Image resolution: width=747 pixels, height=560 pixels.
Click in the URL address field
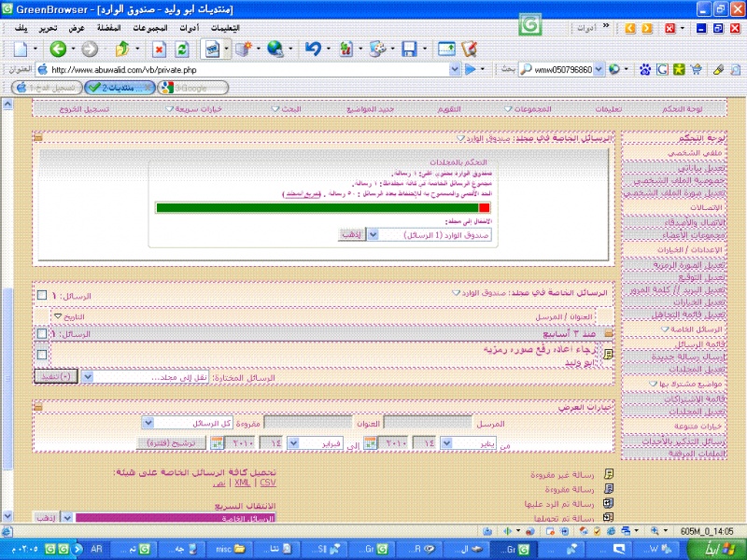(x=252, y=69)
